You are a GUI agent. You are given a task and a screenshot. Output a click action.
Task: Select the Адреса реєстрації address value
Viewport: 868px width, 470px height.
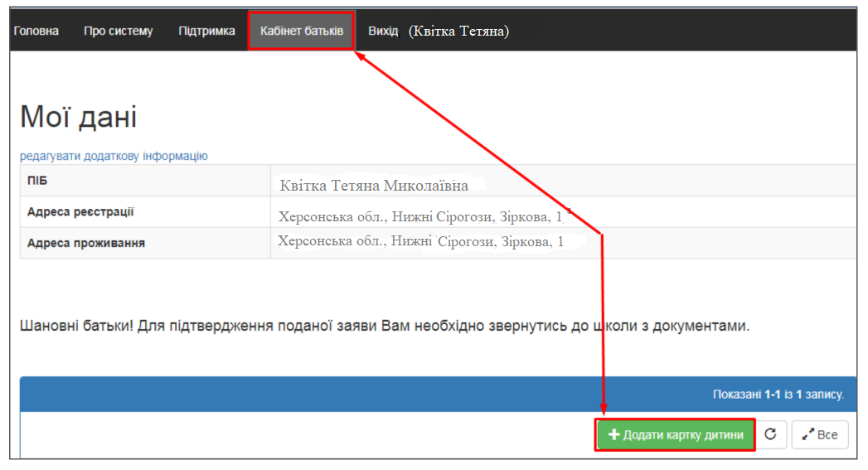(420, 216)
